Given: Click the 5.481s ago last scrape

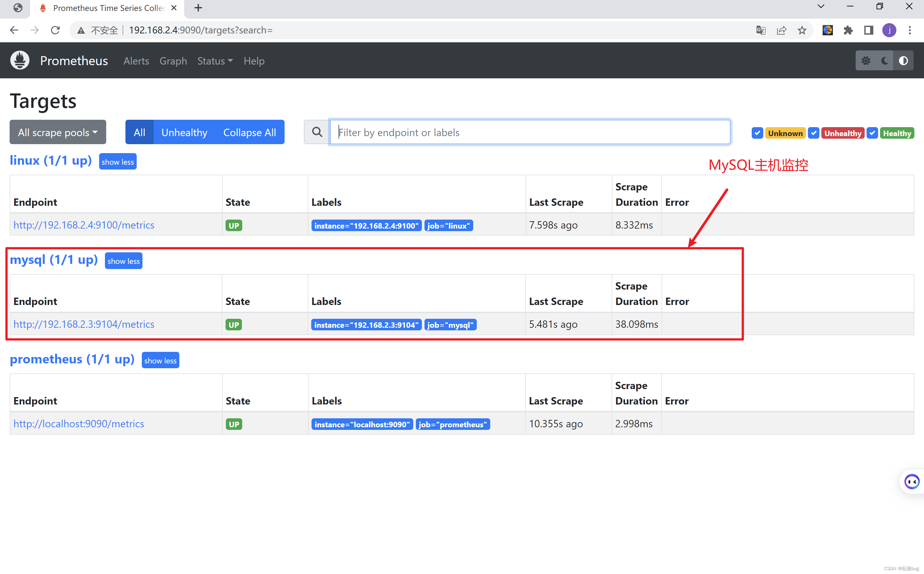Looking at the screenshot, I should click(x=553, y=324).
